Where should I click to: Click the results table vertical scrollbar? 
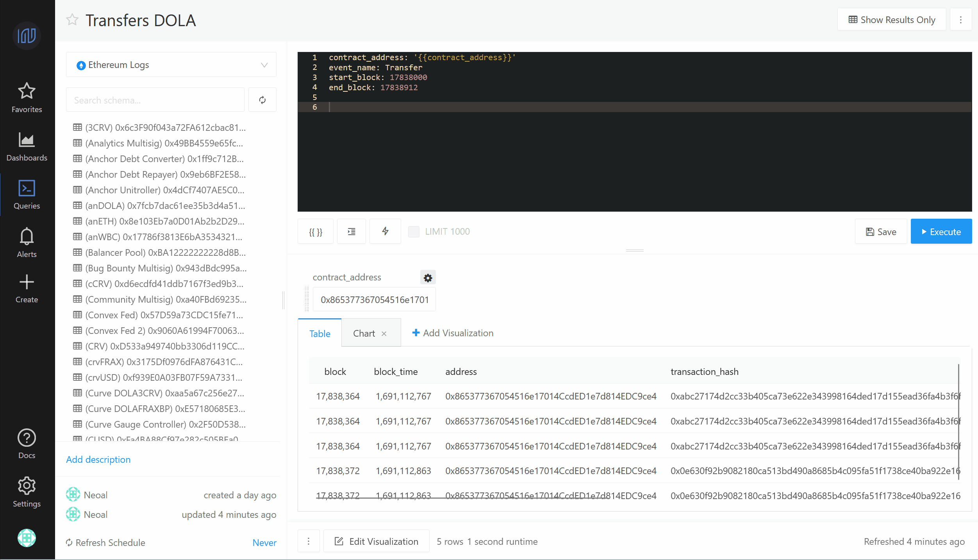click(x=958, y=422)
